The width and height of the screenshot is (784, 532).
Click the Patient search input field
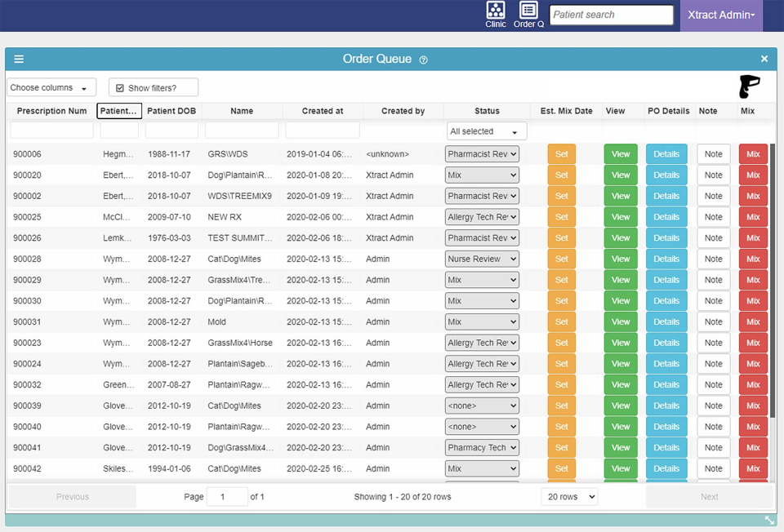(x=611, y=15)
